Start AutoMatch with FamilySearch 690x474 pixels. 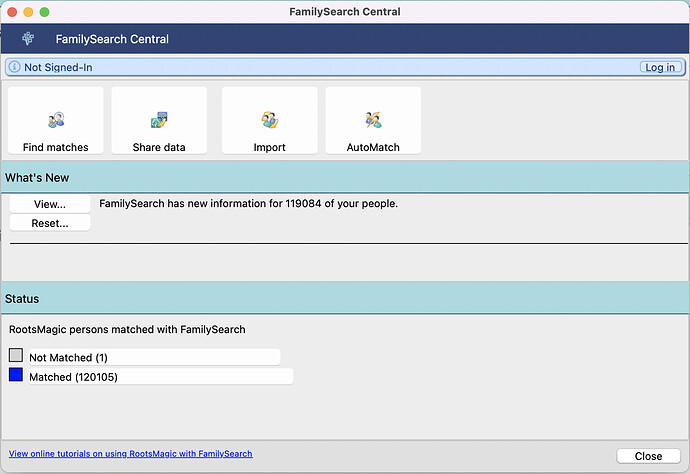(x=373, y=121)
